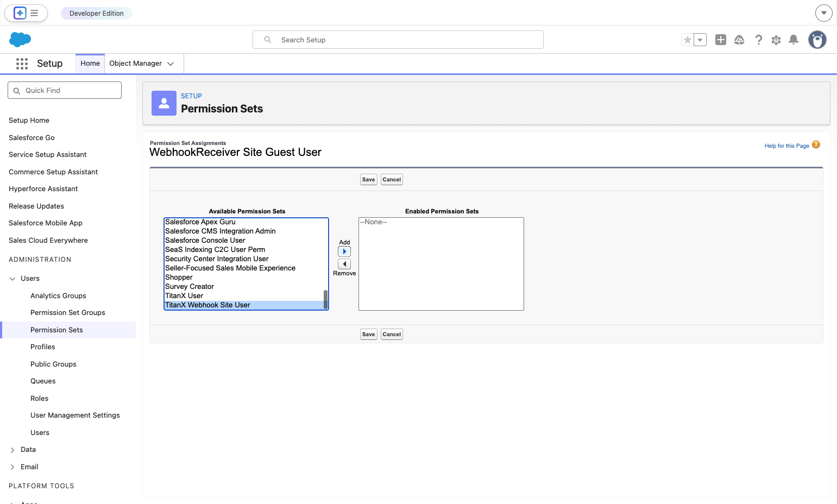The width and height of the screenshot is (837, 504).
Task: Click the top Save button
Action: pyautogui.click(x=369, y=180)
